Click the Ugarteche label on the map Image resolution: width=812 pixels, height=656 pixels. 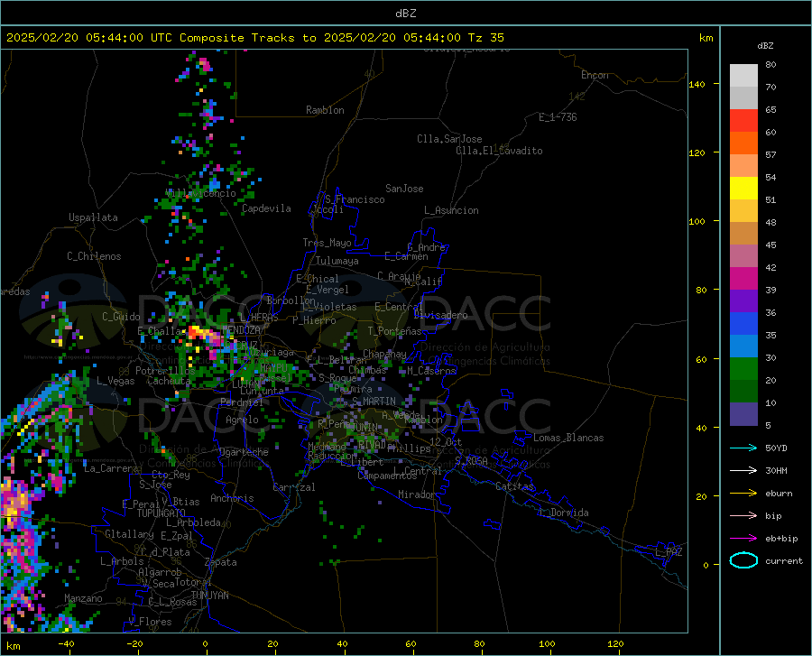coord(244,452)
